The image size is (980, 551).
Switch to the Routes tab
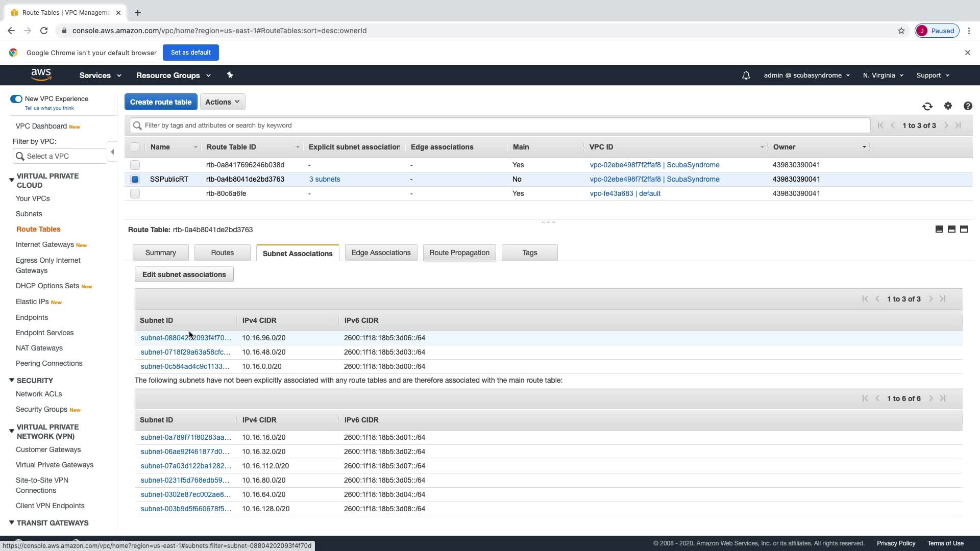(222, 253)
